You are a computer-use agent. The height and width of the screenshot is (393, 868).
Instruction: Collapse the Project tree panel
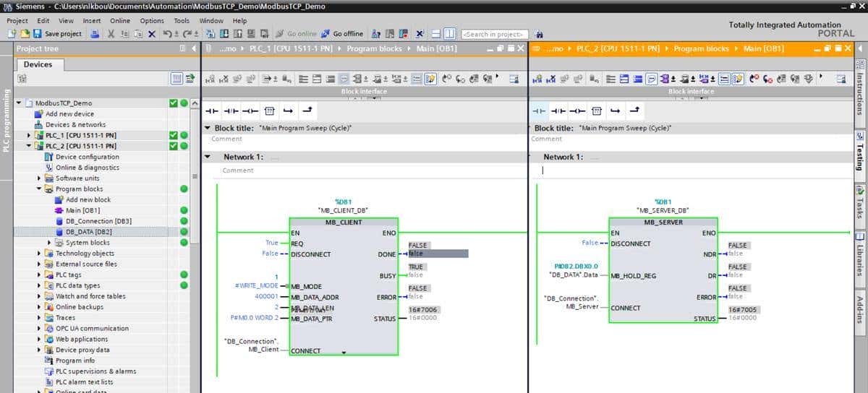pyautogui.click(x=193, y=48)
